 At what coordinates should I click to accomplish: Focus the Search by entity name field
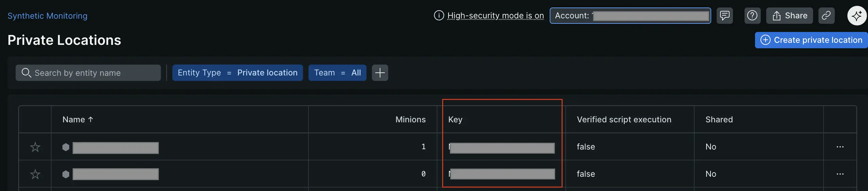tap(88, 73)
